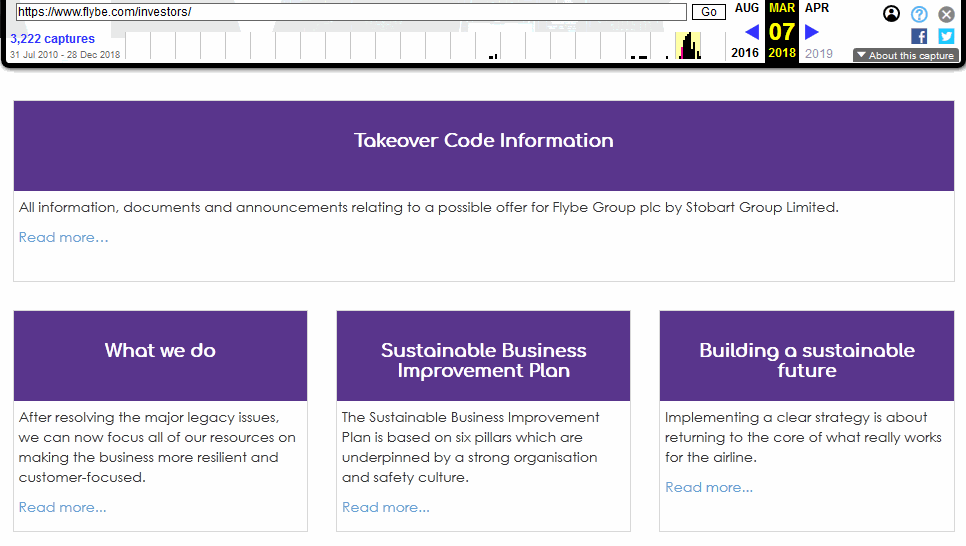
Task: Open the Wayback Machine help icon
Action: point(919,14)
